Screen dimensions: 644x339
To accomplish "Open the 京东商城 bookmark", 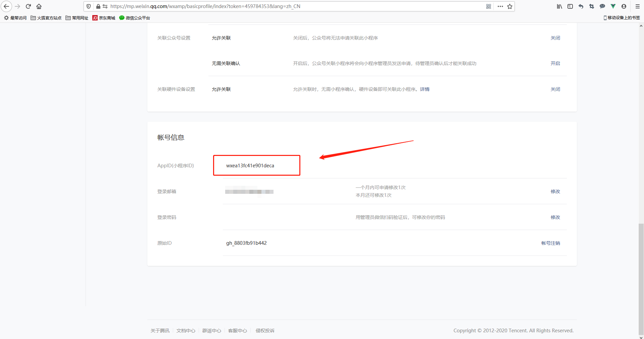I will click(x=104, y=18).
